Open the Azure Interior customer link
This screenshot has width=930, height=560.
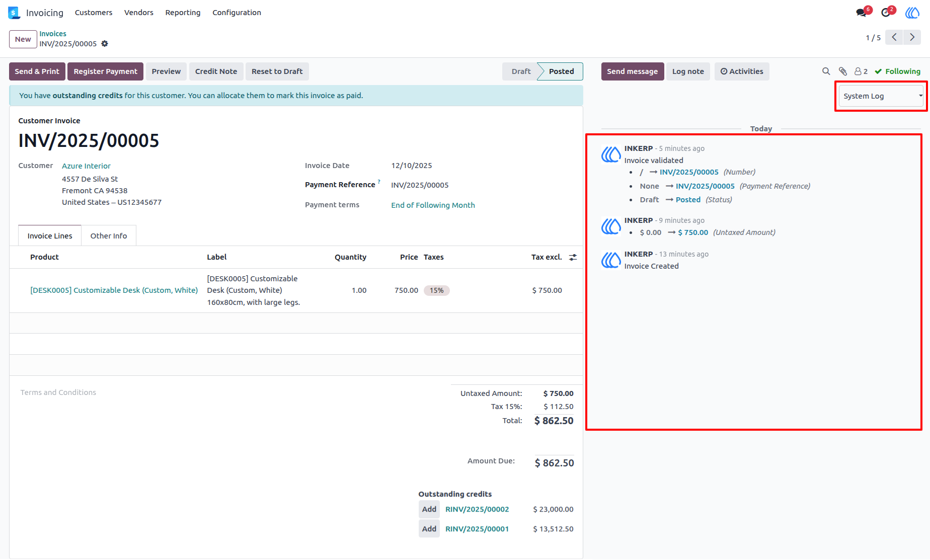click(x=86, y=166)
